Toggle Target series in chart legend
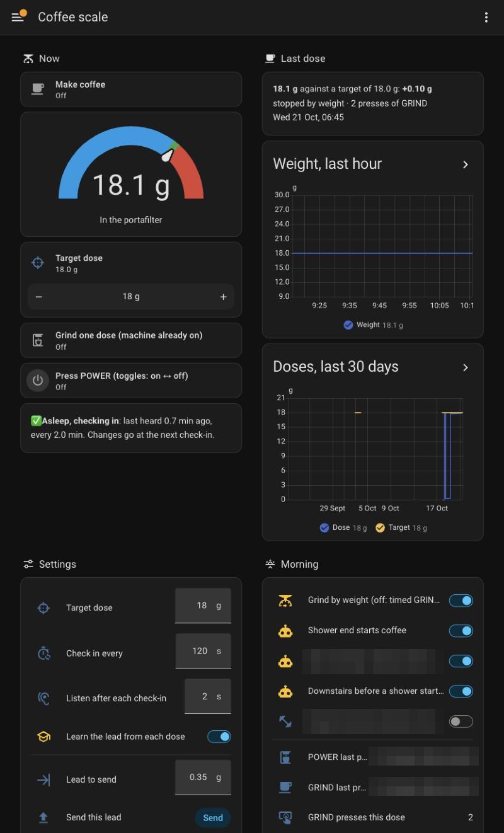 401,528
